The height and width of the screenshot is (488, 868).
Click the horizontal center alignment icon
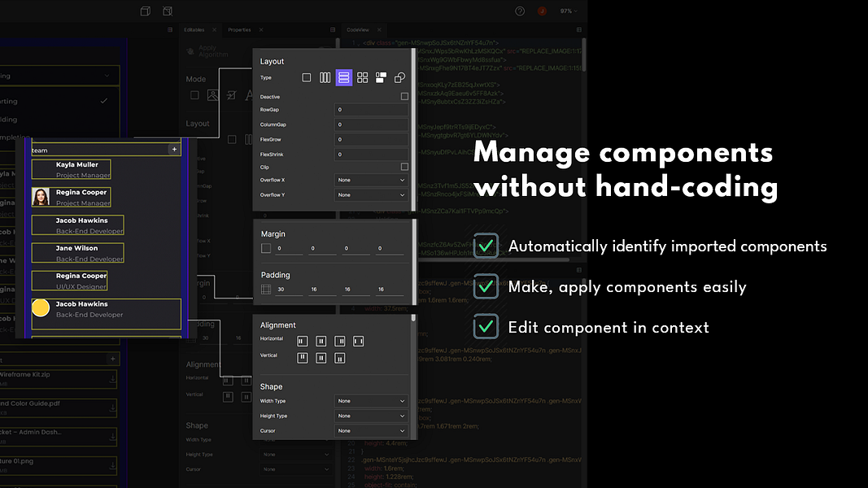321,341
